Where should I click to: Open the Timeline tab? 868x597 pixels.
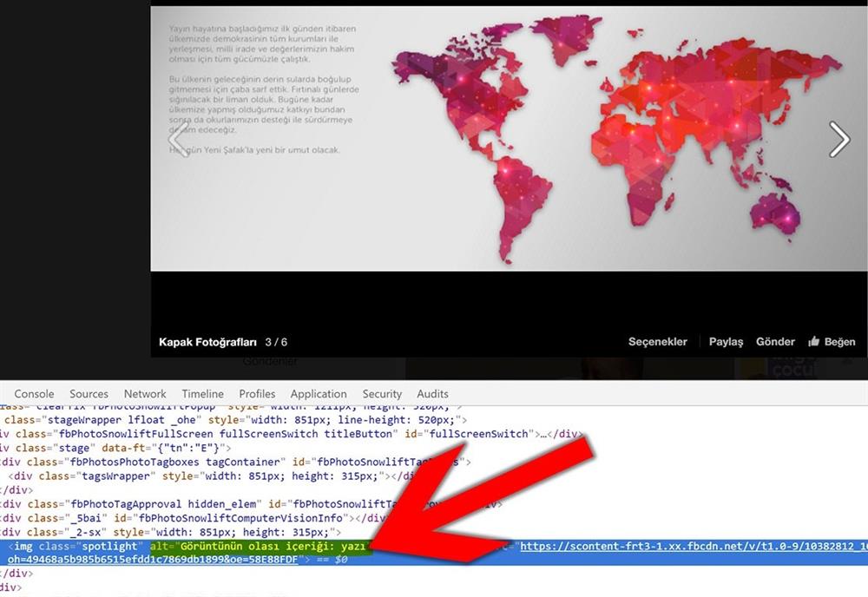202,394
